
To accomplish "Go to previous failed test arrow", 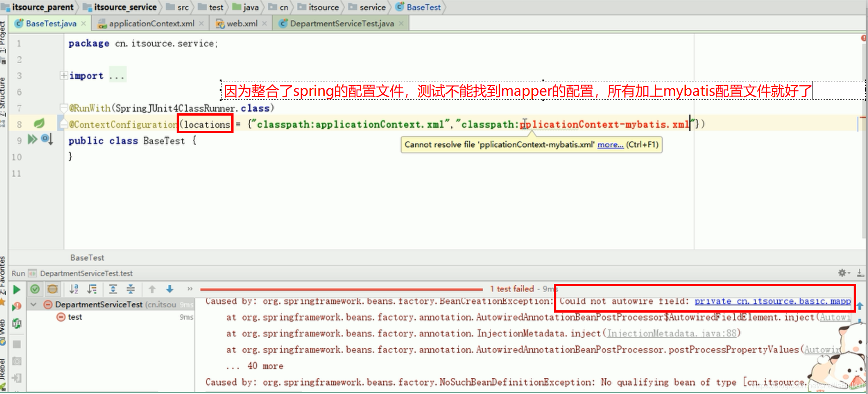I will click(x=152, y=289).
